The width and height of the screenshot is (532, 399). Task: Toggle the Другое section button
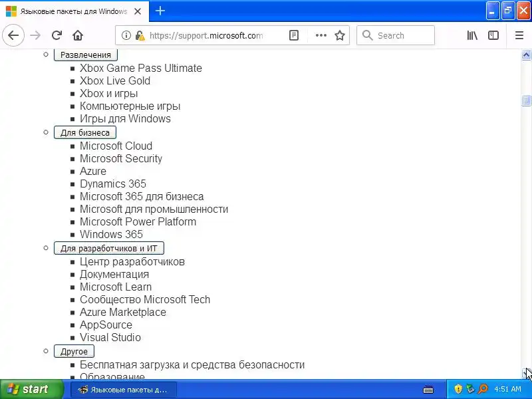pyautogui.click(x=74, y=351)
